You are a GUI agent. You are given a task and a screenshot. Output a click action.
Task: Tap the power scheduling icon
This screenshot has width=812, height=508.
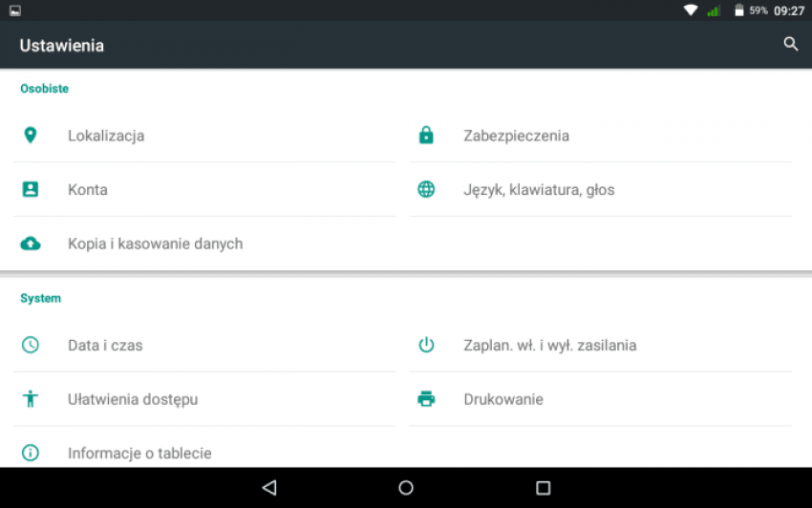click(426, 345)
